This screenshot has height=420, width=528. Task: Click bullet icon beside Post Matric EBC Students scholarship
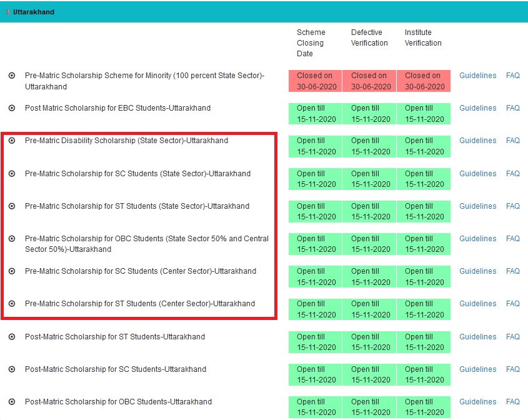(x=12, y=108)
